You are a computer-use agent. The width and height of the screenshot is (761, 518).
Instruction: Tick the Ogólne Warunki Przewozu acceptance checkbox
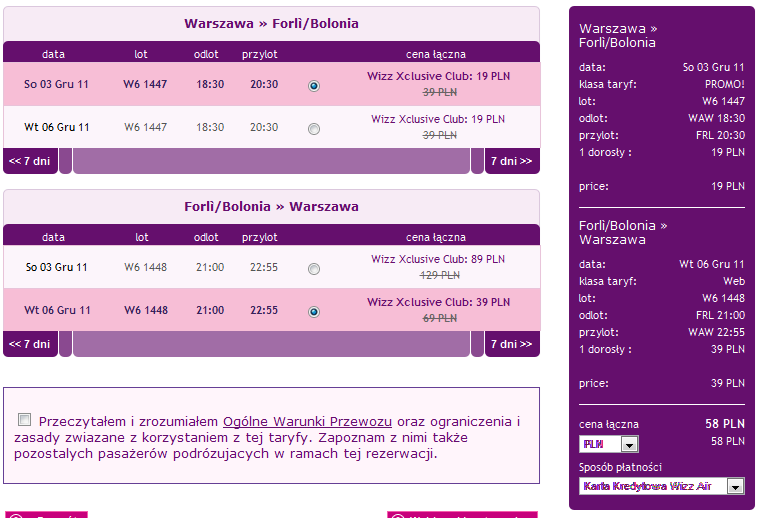coord(24,419)
